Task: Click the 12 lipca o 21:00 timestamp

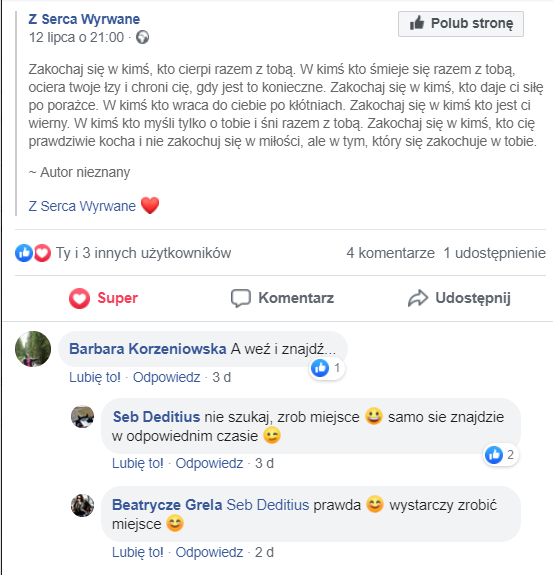Action: tap(76, 37)
